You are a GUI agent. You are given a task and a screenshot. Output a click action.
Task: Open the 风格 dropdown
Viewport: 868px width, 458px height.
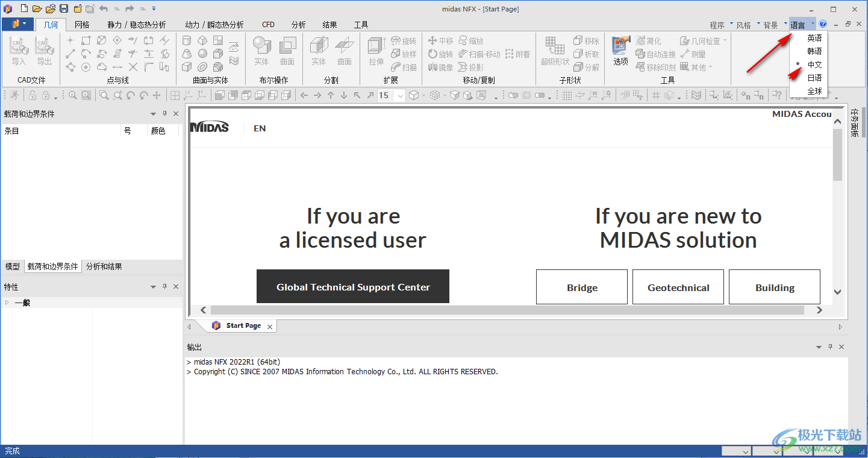(748, 25)
